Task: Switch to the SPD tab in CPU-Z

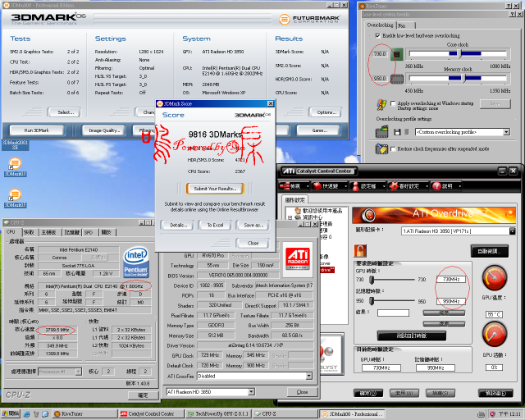Action: pyautogui.click(x=89, y=232)
